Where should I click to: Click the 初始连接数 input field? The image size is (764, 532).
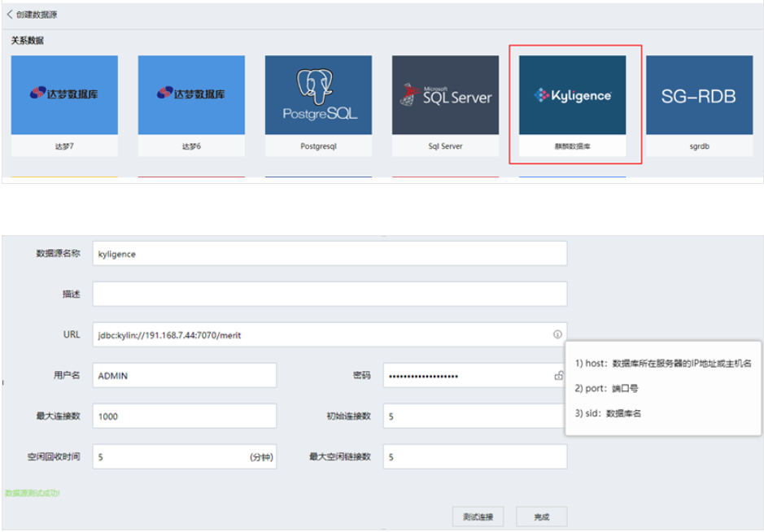pyautogui.click(x=474, y=416)
